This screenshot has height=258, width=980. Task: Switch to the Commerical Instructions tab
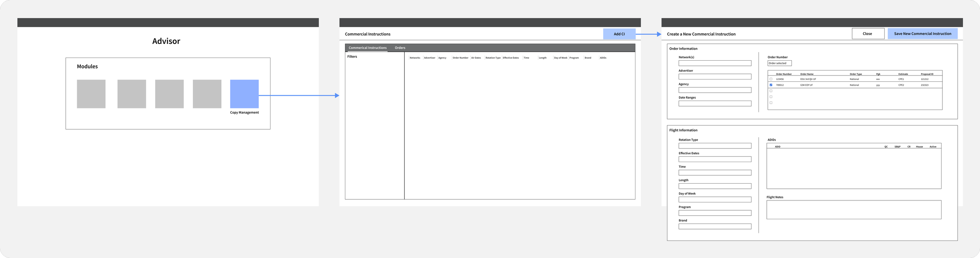point(367,48)
